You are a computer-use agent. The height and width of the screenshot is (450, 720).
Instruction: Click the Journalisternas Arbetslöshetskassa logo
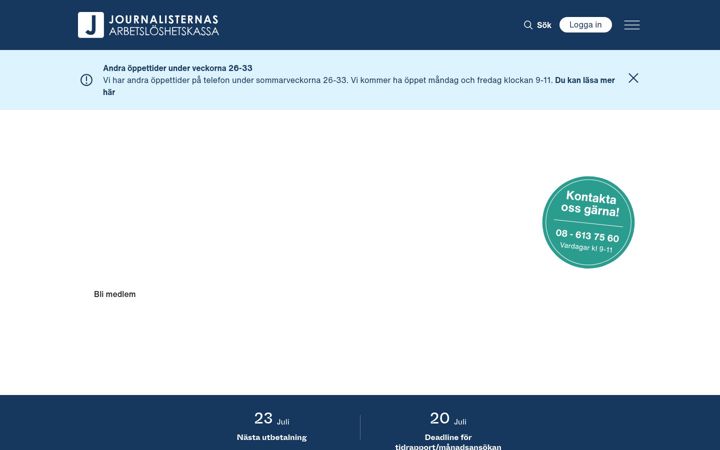148,25
